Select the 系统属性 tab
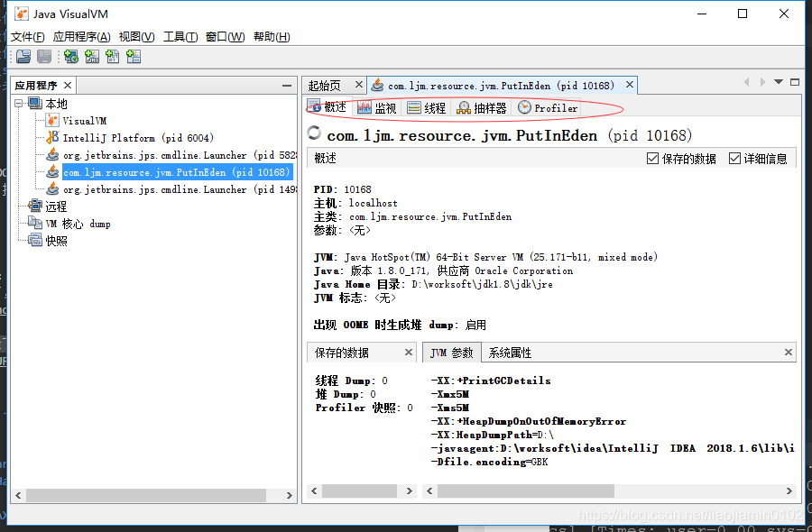The height and width of the screenshot is (532, 812). pyautogui.click(x=510, y=353)
